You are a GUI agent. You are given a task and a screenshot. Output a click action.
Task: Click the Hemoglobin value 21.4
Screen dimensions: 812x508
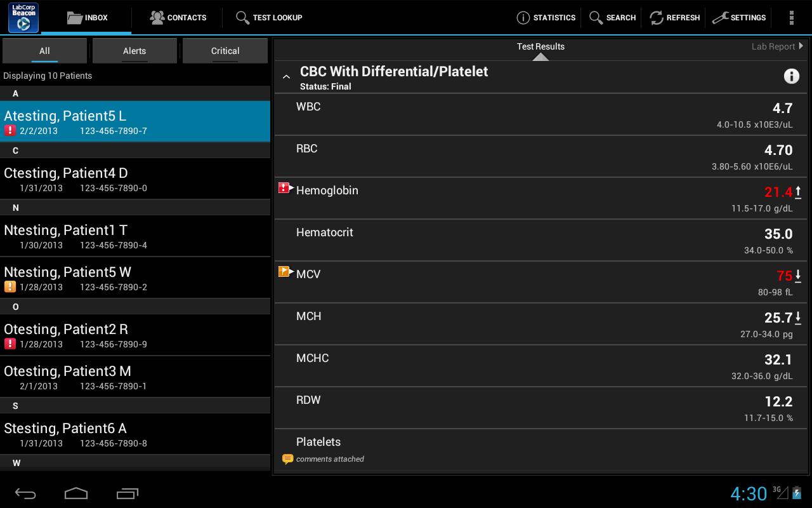pyautogui.click(x=778, y=192)
